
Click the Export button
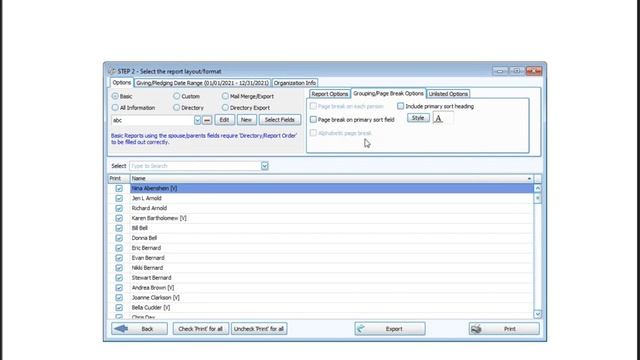tap(390, 329)
